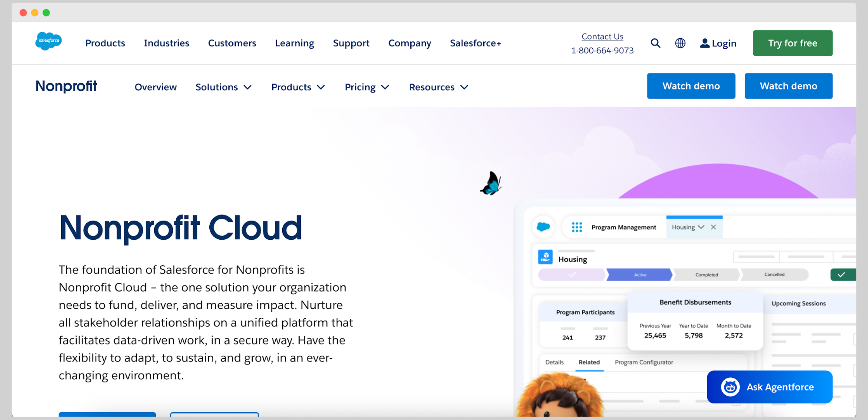Open Company menu

tap(409, 43)
